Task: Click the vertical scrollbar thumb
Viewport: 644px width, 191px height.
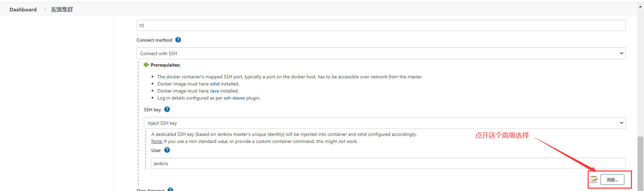Action: coord(640,163)
